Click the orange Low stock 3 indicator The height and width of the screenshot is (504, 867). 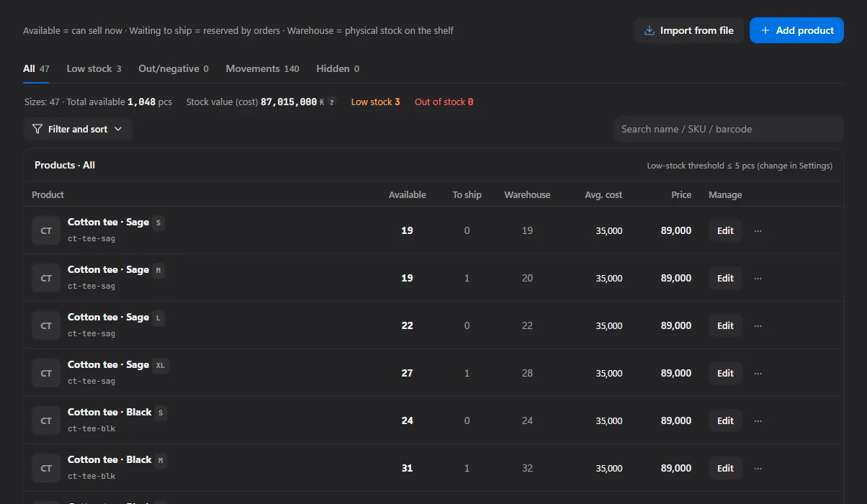[375, 102]
